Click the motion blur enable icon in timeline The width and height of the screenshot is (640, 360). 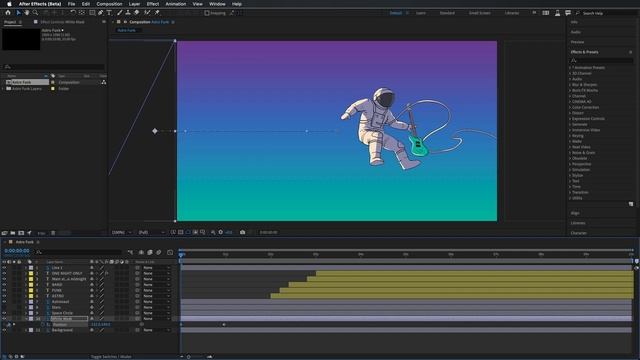tap(159, 253)
